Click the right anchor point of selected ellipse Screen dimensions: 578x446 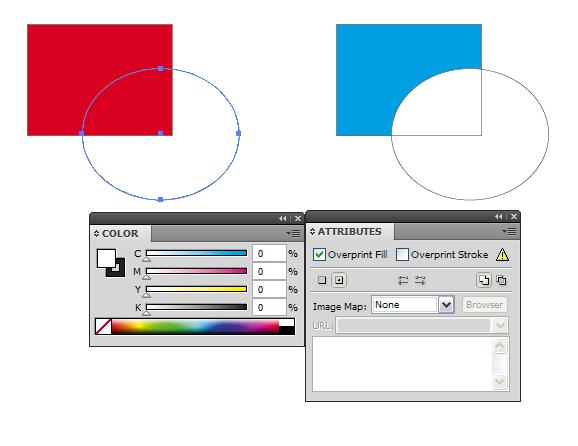click(x=238, y=133)
